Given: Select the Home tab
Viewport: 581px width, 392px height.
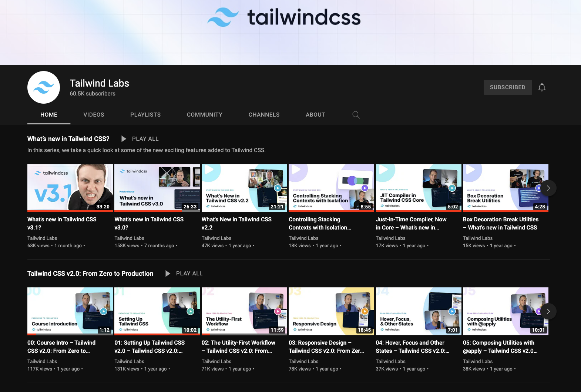Looking at the screenshot, I should pos(49,115).
